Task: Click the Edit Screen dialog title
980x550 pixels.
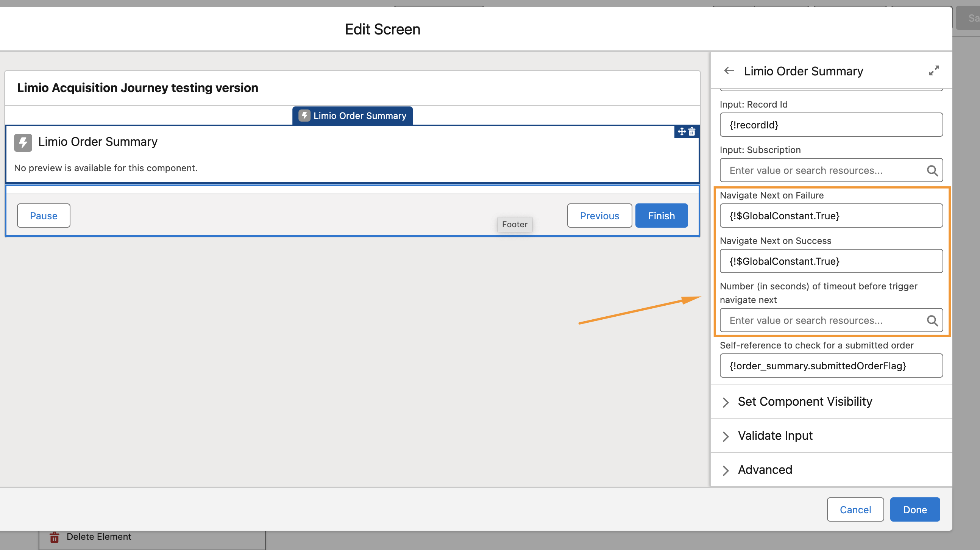Action: [x=382, y=29]
